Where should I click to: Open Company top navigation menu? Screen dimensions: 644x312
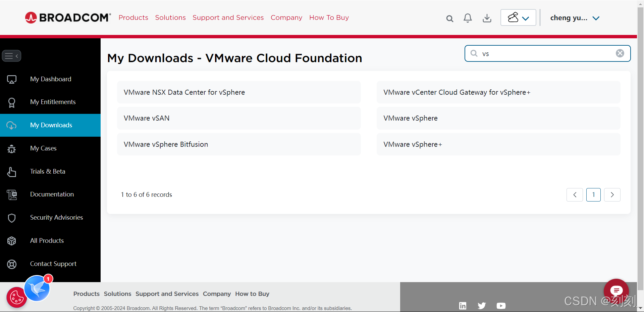pyautogui.click(x=286, y=17)
